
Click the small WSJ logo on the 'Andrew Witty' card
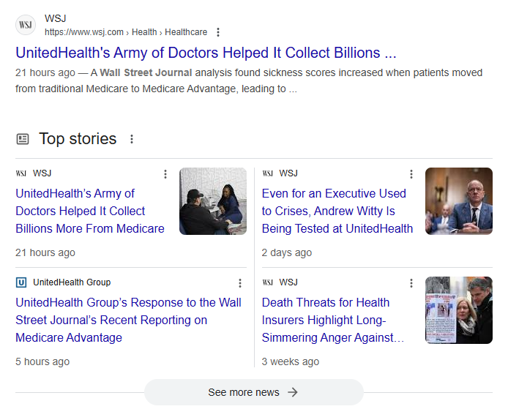point(267,173)
